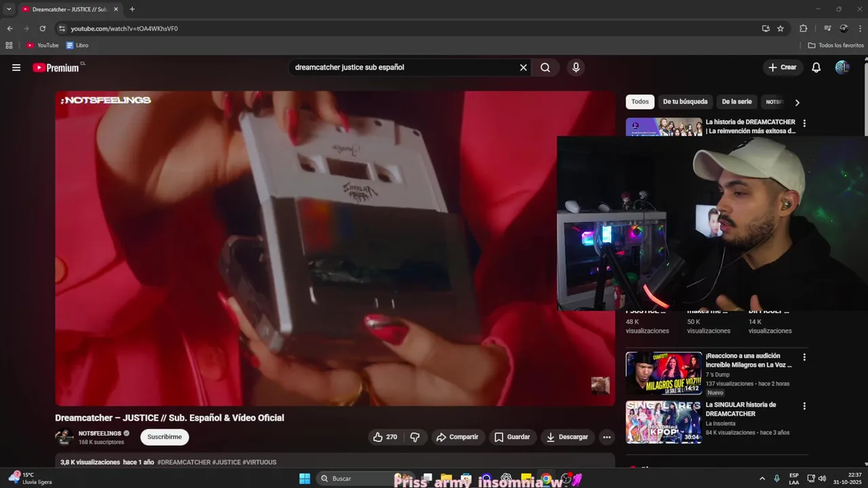Open options for La Voz reaction video
Viewport: 868px width, 488px height.
coord(804,357)
